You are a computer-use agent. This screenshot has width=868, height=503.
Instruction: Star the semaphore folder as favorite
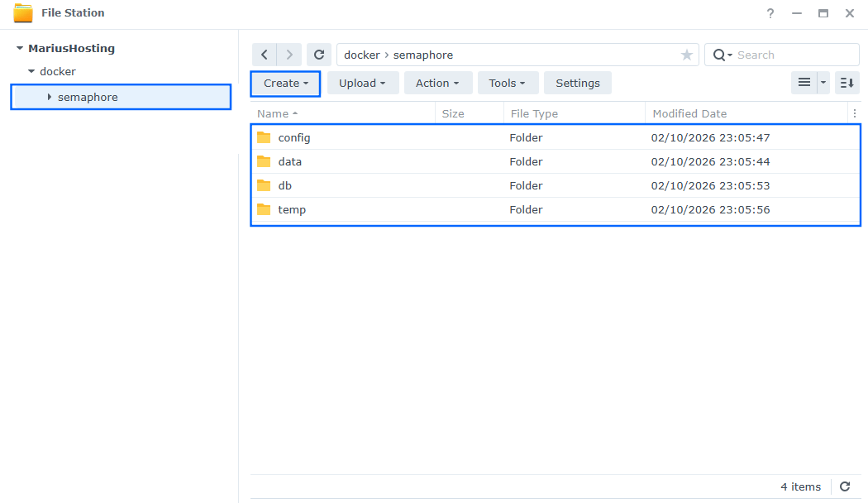click(686, 54)
